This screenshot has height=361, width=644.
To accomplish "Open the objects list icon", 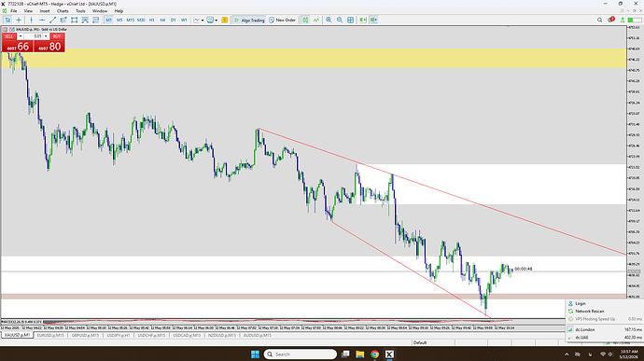I will [x=96, y=20].
